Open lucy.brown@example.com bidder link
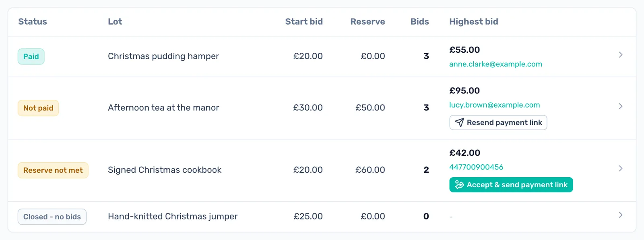 tap(495, 105)
